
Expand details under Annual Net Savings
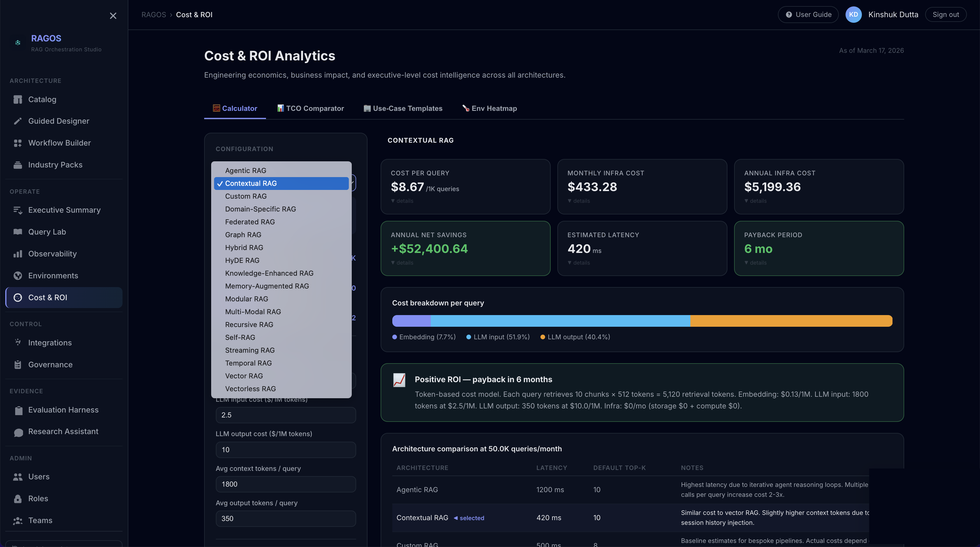[x=402, y=263]
